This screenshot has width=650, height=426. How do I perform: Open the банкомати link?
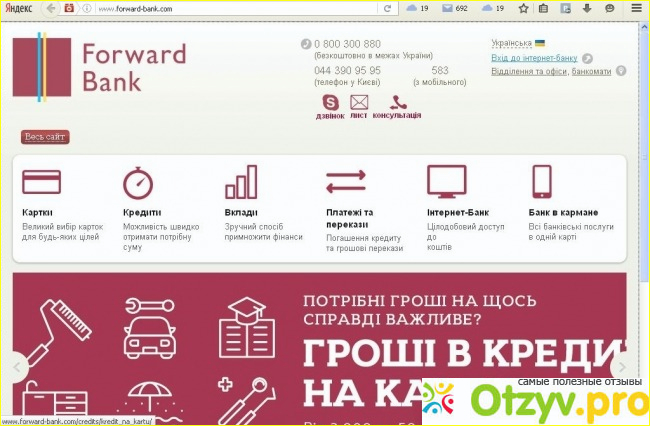point(591,71)
